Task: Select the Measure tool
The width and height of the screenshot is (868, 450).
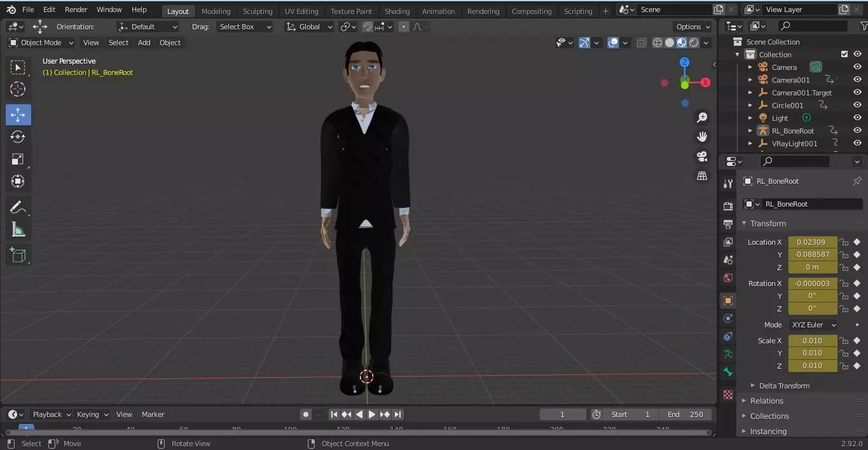Action: [18, 230]
